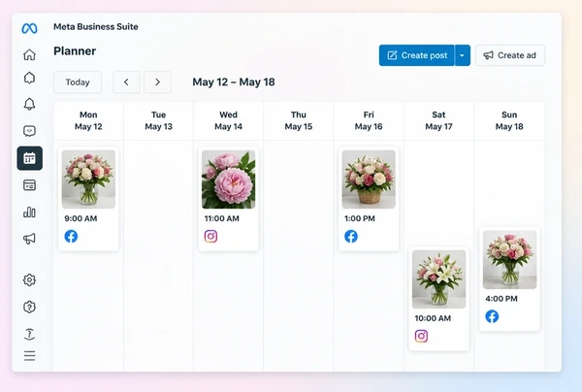This screenshot has height=392, width=582.
Task: Click the Planner page heading
Action: pyautogui.click(x=75, y=50)
